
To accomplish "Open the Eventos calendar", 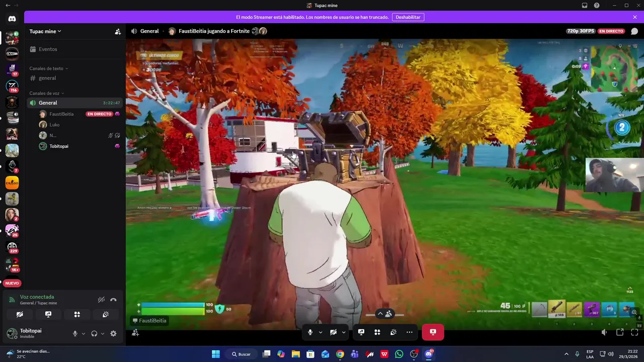I will point(75,49).
